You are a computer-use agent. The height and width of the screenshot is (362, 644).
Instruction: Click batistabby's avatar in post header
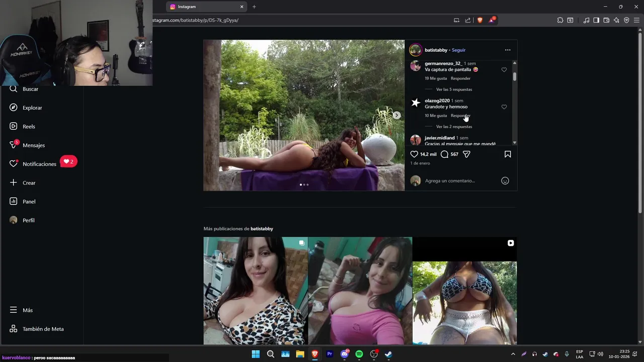point(416,50)
